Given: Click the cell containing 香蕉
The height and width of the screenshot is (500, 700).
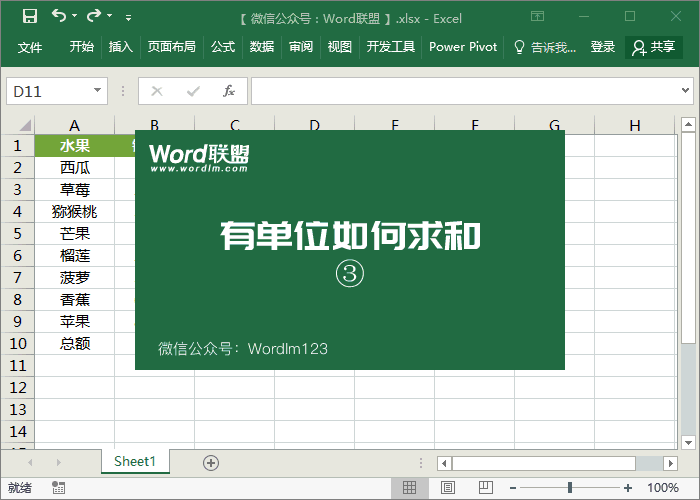Looking at the screenshot, I should point(75,300).
